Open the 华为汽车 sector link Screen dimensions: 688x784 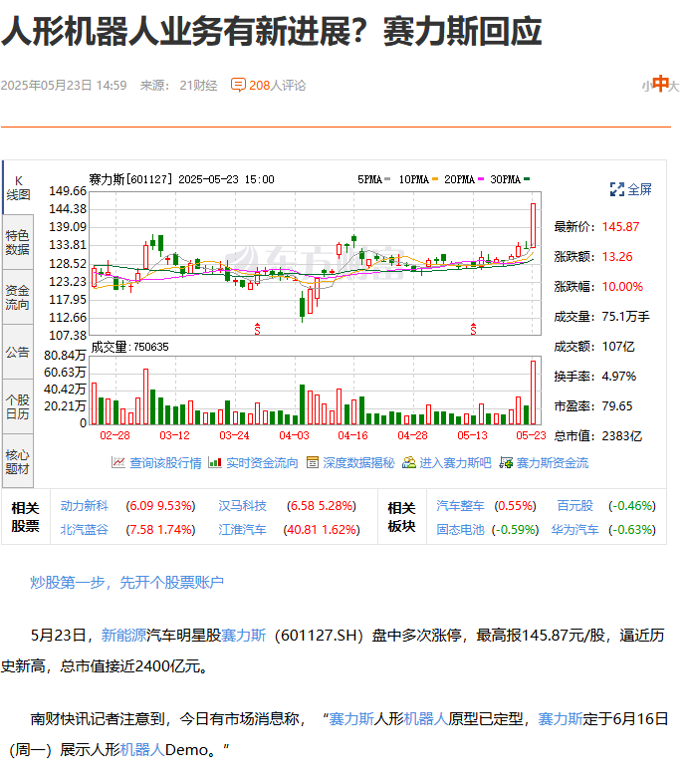(x=574, y=530)
